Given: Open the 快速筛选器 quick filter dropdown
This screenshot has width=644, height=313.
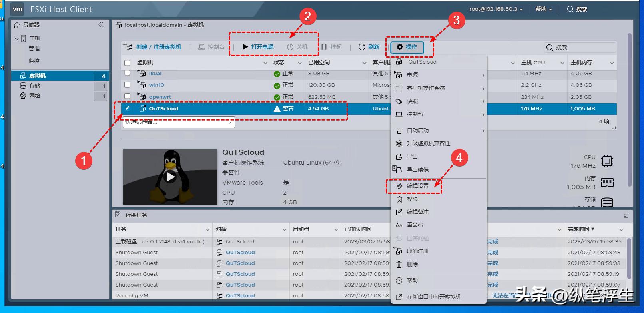Looking at the screenshot, I should [179, 122].
